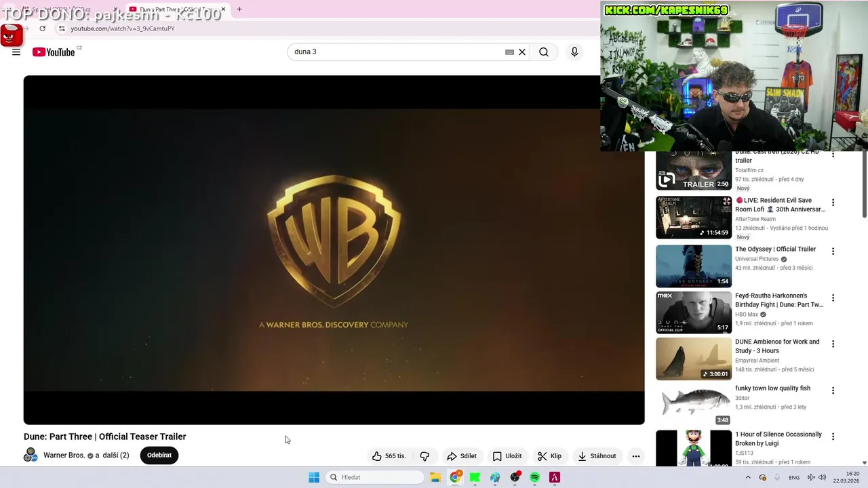Dislike the Dune teaser trailer

[425, 456]
